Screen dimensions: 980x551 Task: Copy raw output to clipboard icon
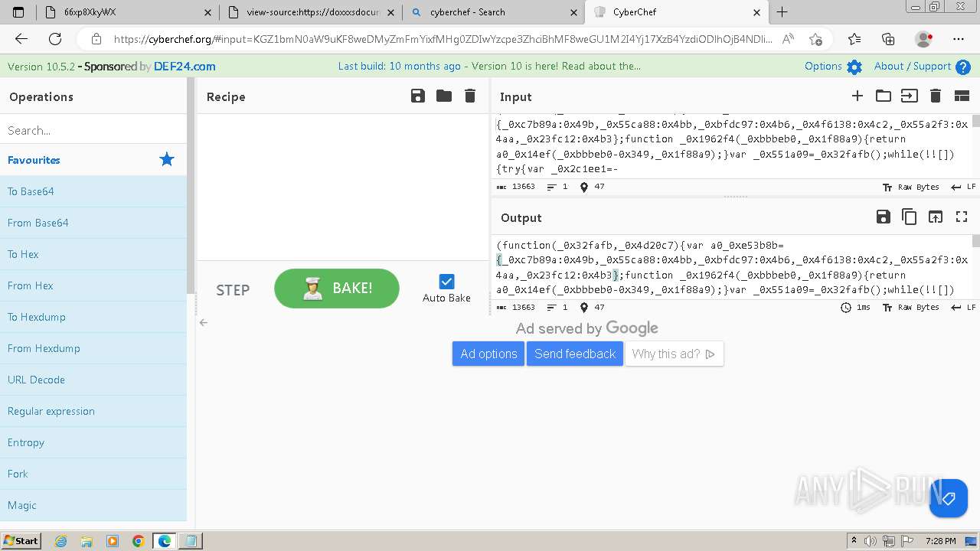point(910,217)
